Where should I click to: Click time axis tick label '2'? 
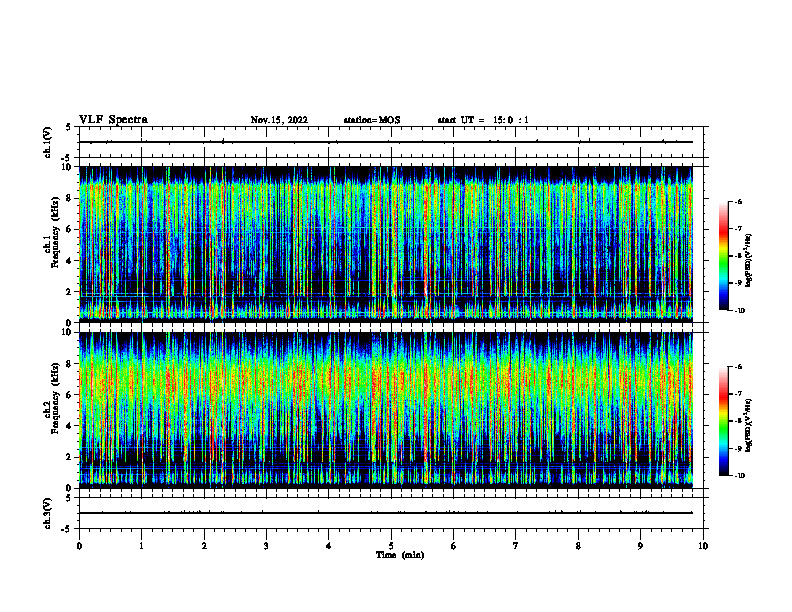coord(204,546)
